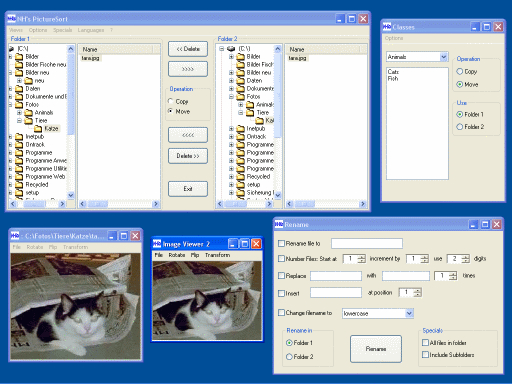Increase the digits count spinner
The height and width of the screenshot is (384, 512).
click(x=465, y=257)
